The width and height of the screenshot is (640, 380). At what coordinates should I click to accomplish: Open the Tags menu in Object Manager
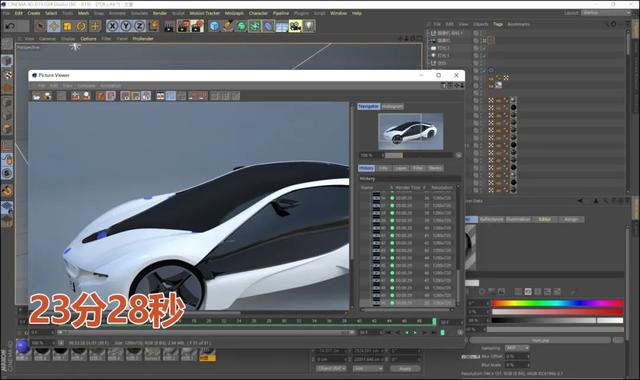pyautogui.click(x=498, y=24)
